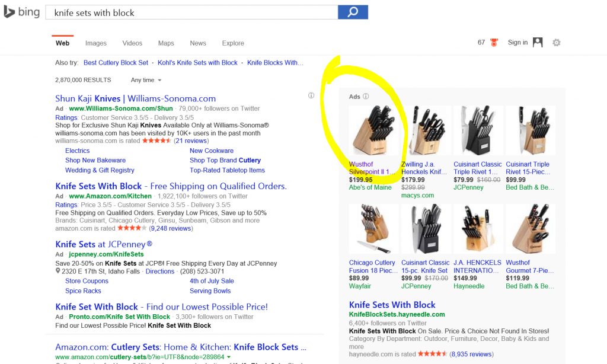Click J.A. HENCKELS INTERNATIONAL product image
This screenshot has width=607, height=364.
[478, 229]
